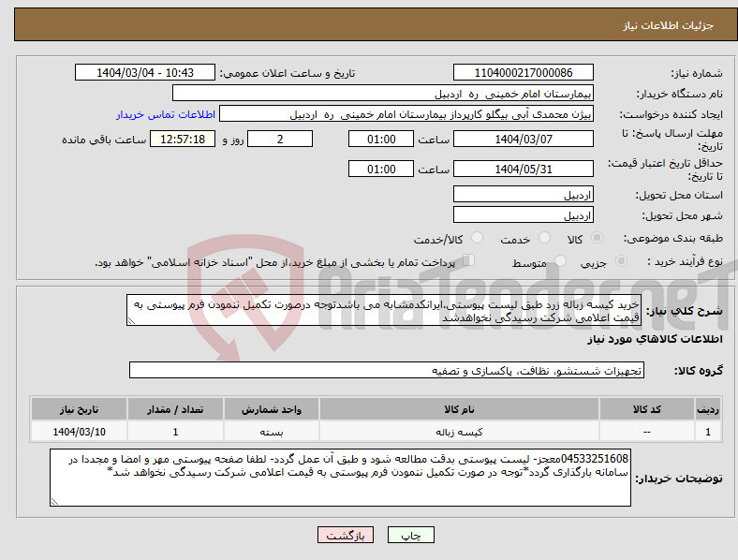
Task: Click the کیسه زباله item name cell
Action: coord(459,432)
